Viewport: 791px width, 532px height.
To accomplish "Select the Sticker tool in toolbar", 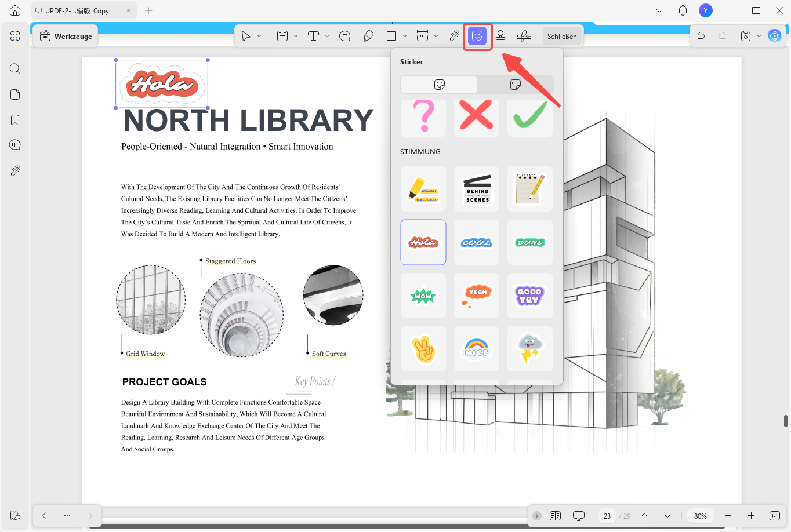I will pyautogui.click(x=477, y=36).
